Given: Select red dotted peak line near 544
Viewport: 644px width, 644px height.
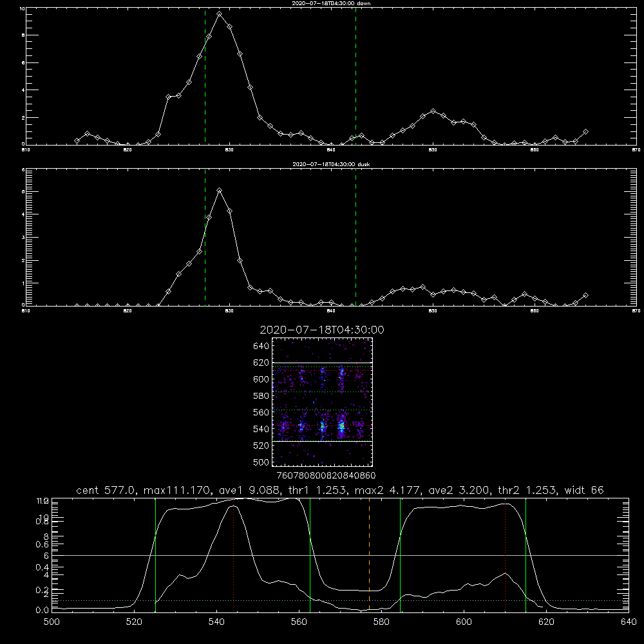Looking at the screenshot, I should tap(233, 554).
